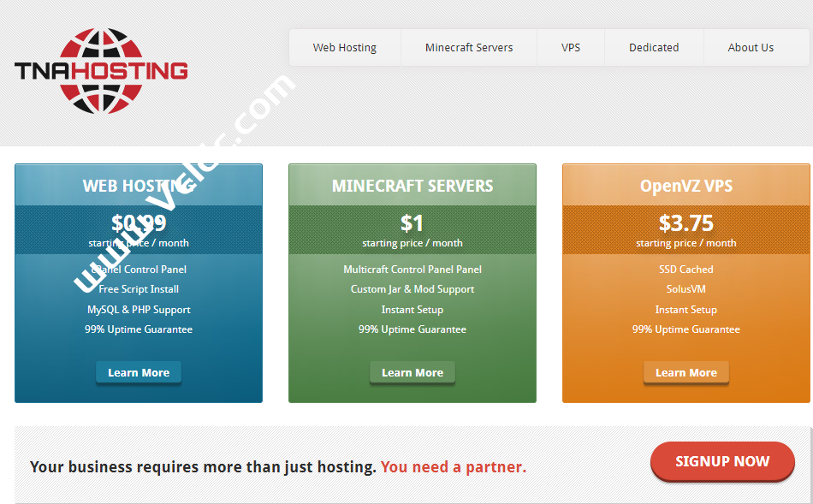Screen dimensions: 813x504
Task: Select the WEB HOSTING card header
Action: tap(138, 186)
